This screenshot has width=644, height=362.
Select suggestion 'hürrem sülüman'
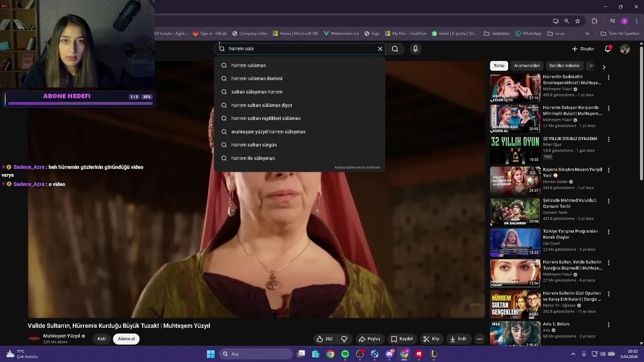[x=299, y=65]
